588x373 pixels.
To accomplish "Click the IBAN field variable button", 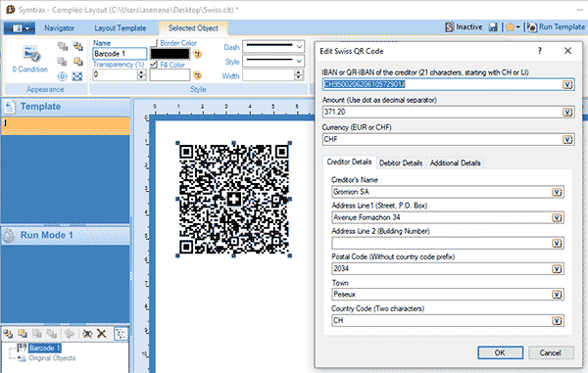I will [x=567, y=84].
